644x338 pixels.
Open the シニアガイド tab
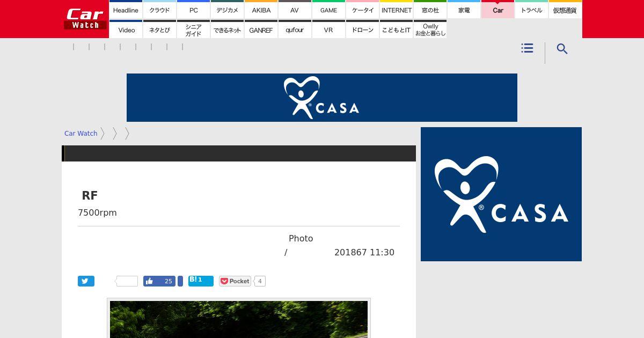193,30
